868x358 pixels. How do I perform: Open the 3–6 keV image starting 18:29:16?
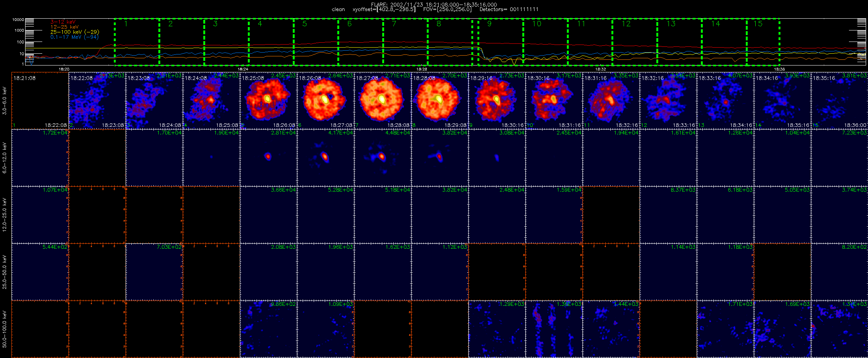[x=497, y=100]
